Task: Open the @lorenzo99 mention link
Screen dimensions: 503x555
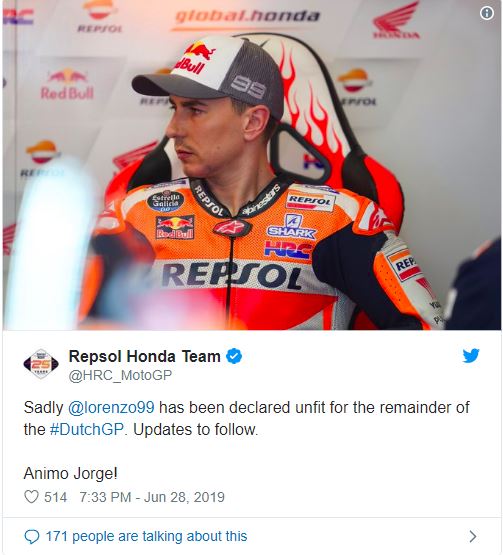Action: tap(111, 407)
